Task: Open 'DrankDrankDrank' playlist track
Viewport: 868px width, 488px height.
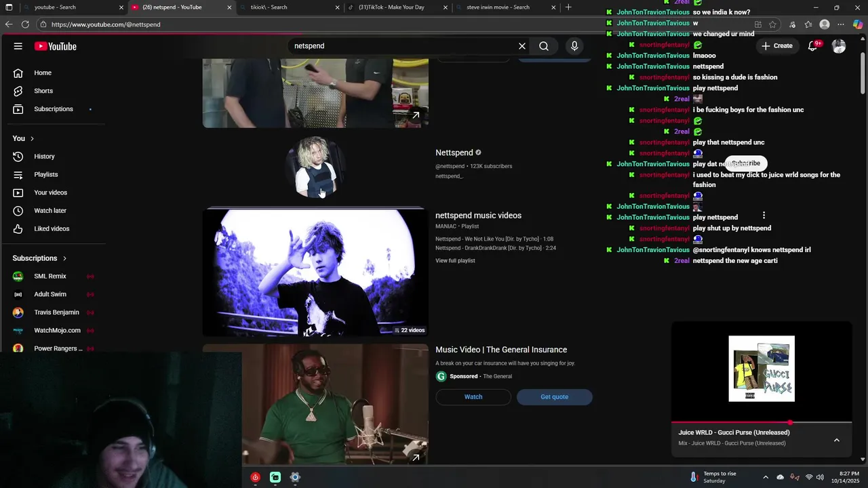Action: click(496, 248)
